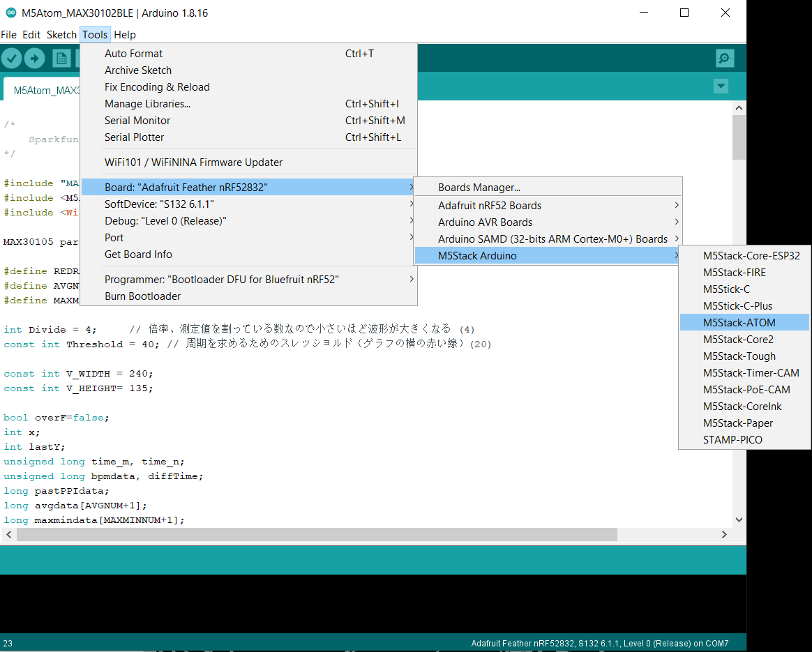The width and height of the screenshot is (812, 652).
Task: Click the horizontal scrollbar thumb
Action: click(x=317, y=535)
